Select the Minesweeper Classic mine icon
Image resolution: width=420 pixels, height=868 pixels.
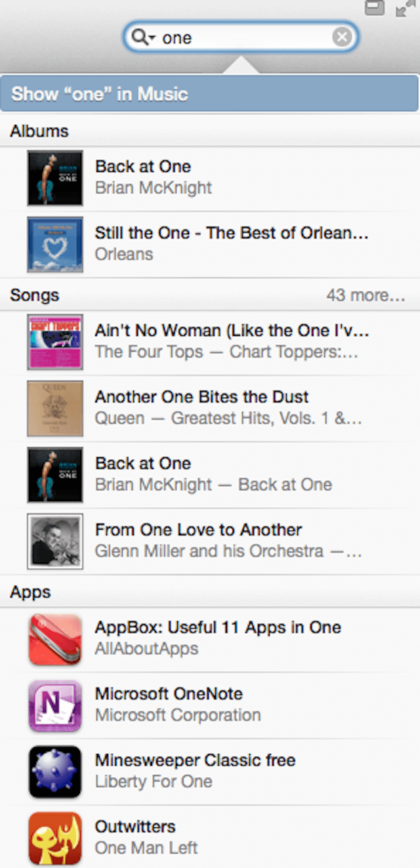(x=55, y=772)
